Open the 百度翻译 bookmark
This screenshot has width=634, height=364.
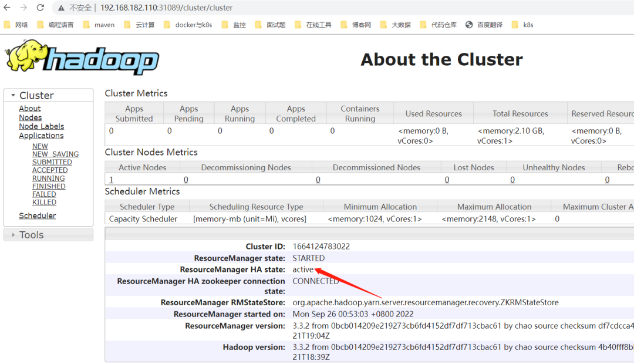click(x=484, y=25)
